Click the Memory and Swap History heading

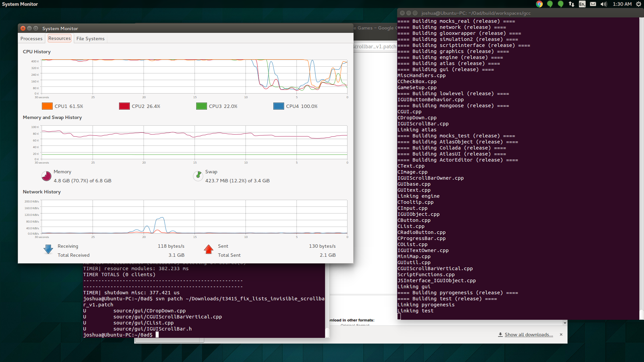(52, 117)
